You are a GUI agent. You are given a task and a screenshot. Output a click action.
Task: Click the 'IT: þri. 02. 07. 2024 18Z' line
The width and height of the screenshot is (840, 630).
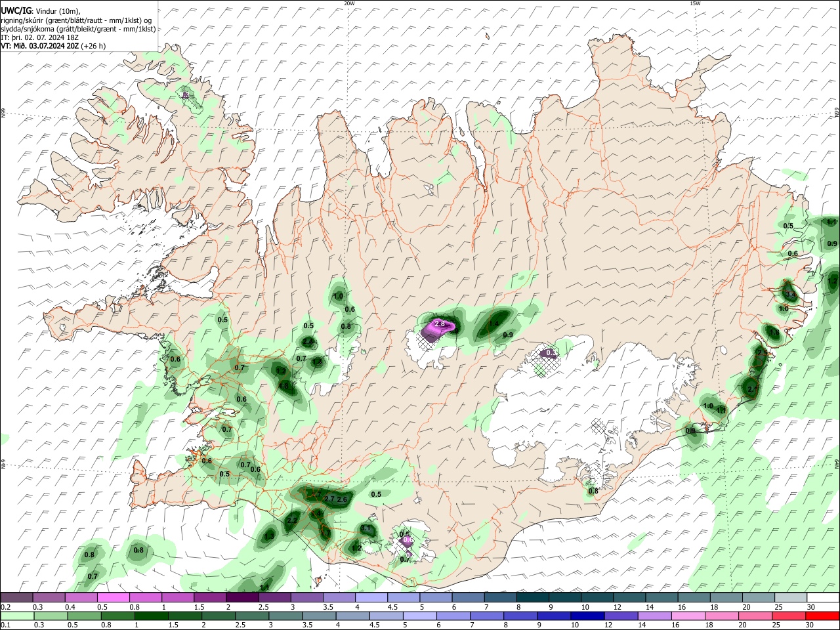(x=40, y=37)
